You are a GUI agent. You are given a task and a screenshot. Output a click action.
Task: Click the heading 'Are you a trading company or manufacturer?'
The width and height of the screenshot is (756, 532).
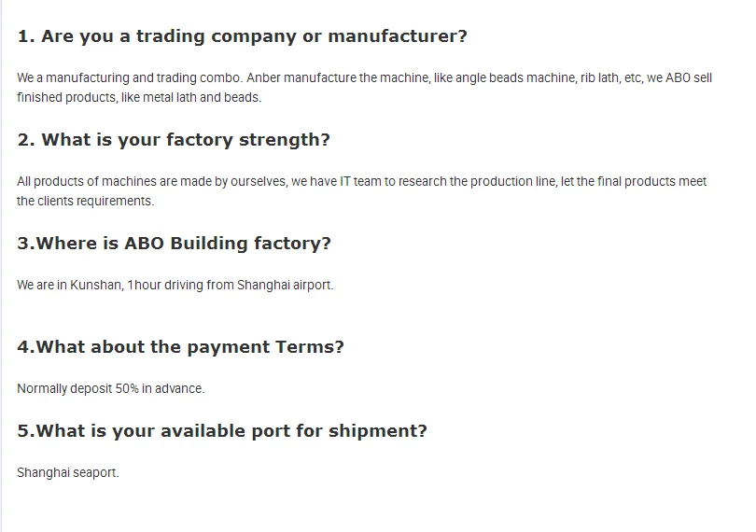tap(243, 36)
